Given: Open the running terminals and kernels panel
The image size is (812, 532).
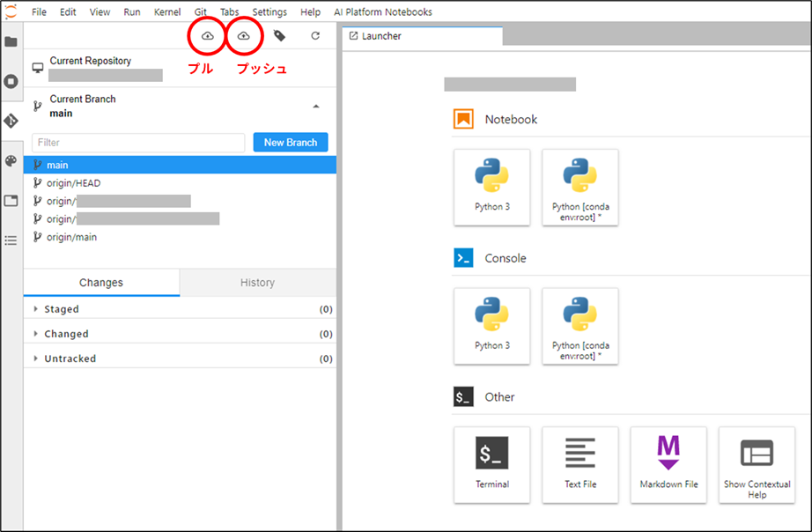Looking at the screenshot, I should (11, 80).
